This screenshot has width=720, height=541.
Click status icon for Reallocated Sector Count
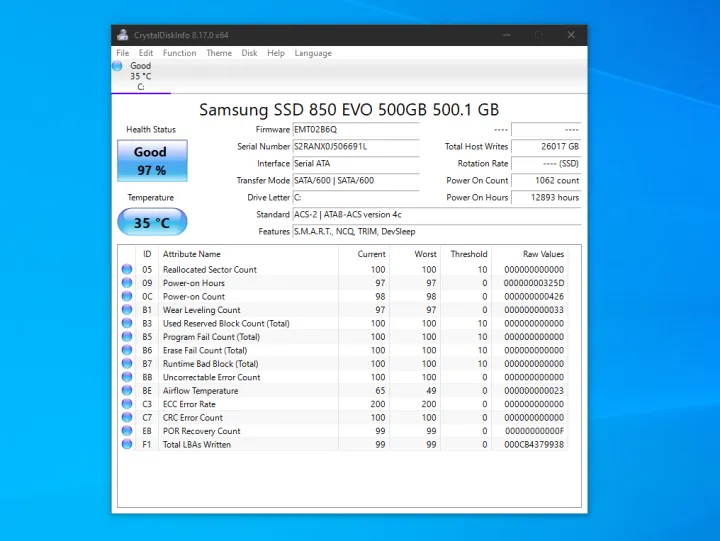click(x=127, y=270)
